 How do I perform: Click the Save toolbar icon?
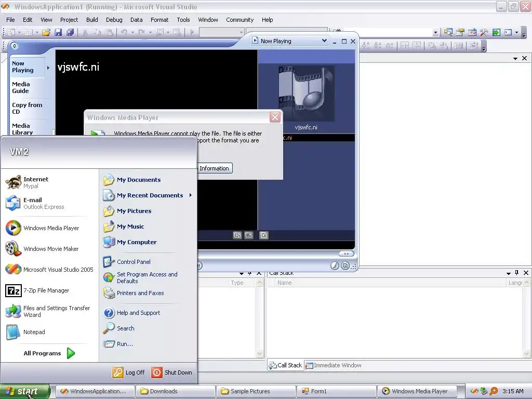58,32
